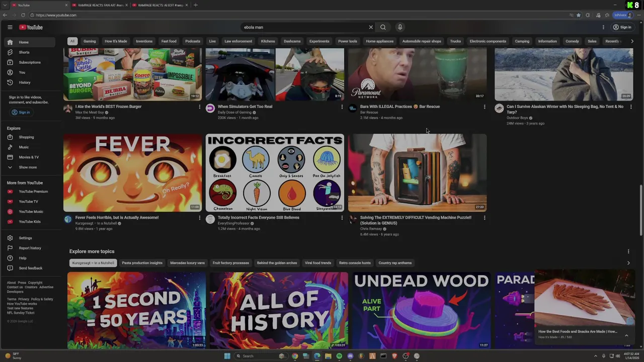644x362 pixels.
Task: Select the Law enforcement chip
Action: (238, 41)
